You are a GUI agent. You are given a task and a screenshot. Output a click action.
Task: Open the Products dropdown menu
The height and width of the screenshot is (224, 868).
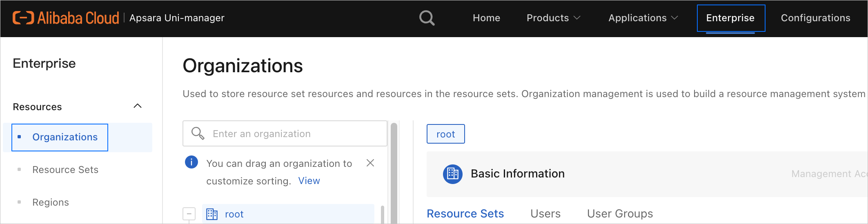point(553,18)
